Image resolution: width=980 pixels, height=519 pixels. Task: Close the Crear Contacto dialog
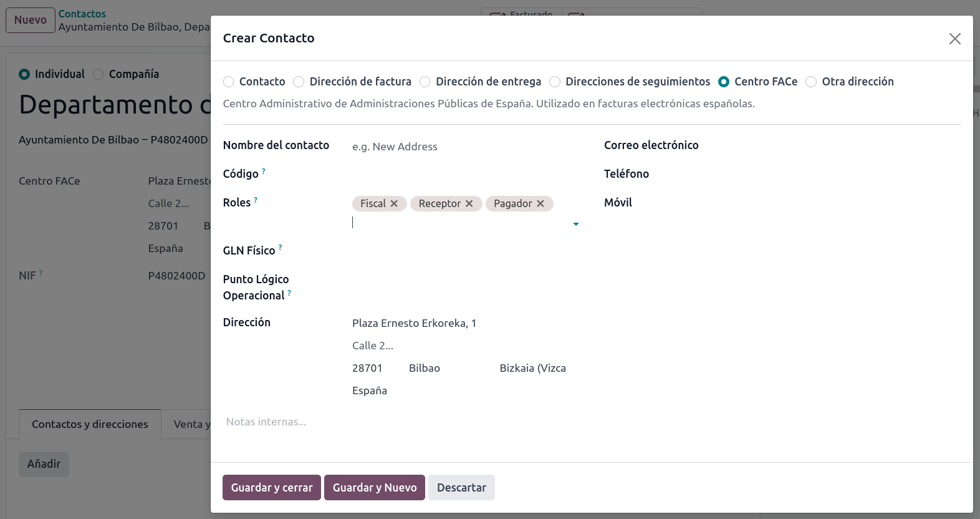pos(954,39)
